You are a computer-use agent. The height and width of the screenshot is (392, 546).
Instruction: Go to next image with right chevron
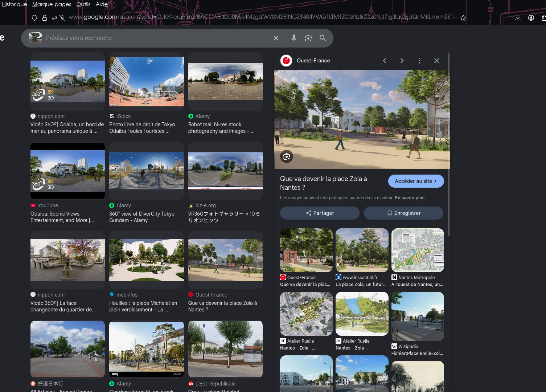click(x=402, y=61)
